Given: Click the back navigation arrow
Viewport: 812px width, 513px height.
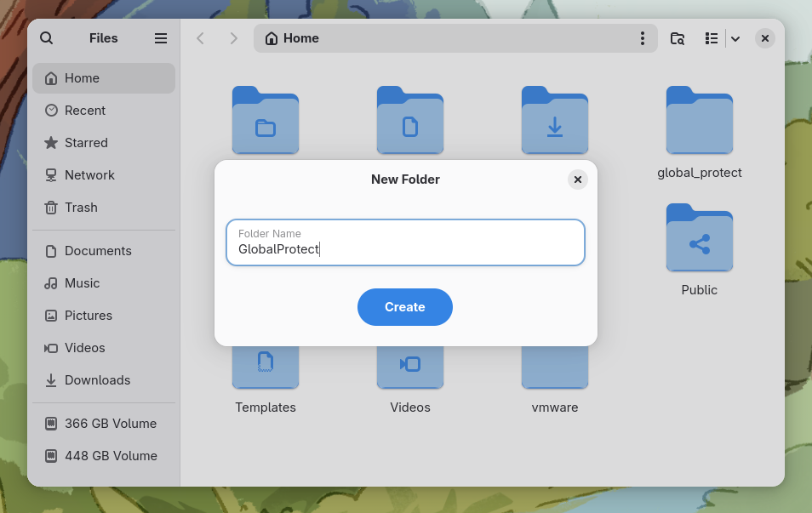Looking at the screenshot, I should coord(200,37).
